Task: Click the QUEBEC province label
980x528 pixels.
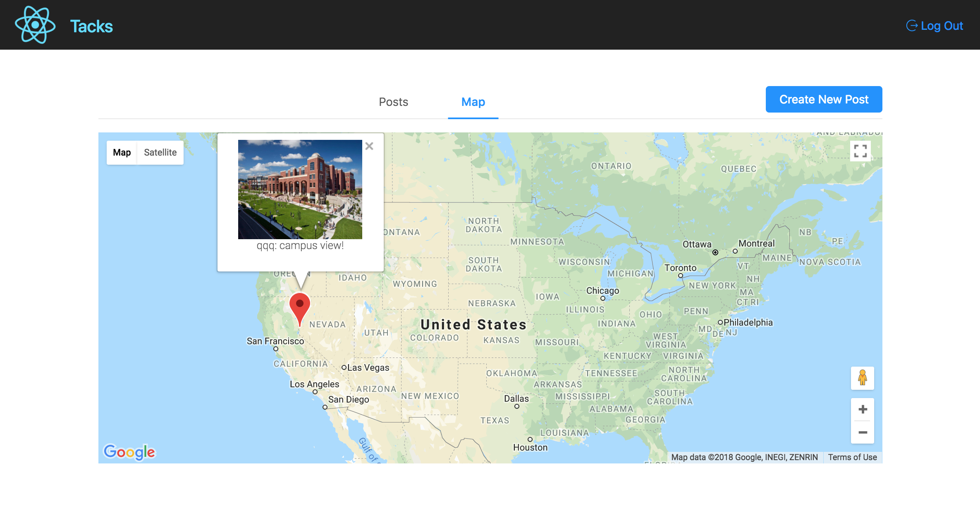Action: 739,169
